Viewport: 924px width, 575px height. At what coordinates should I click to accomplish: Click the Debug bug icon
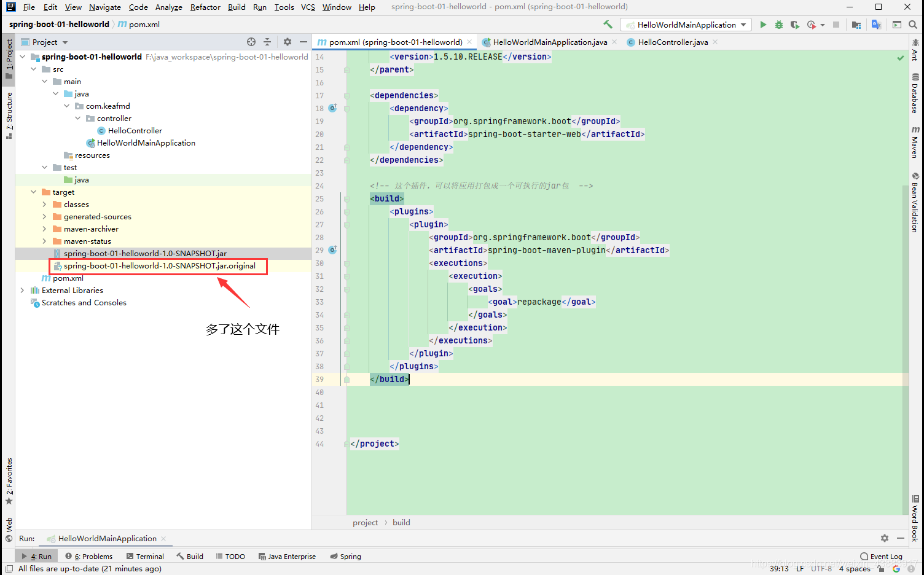pos(778,25)
